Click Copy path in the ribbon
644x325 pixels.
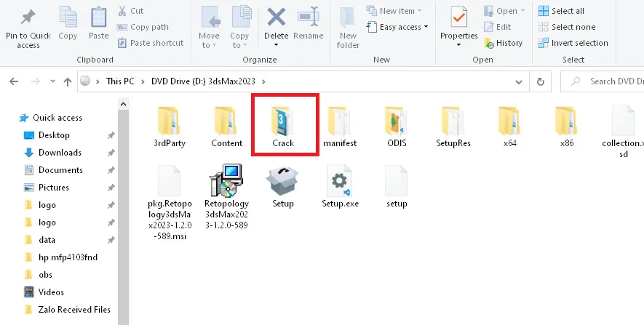143,27
